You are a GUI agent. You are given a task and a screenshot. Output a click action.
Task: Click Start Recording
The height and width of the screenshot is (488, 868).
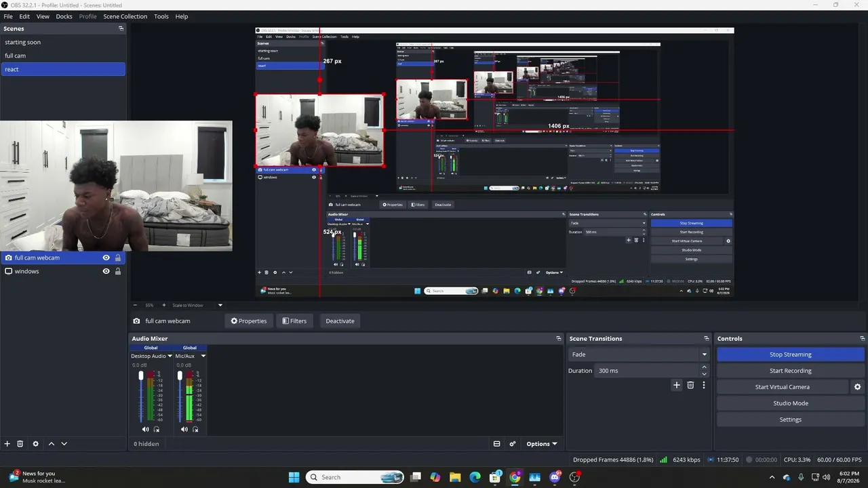pyautogui.click(x=790, y=371)
